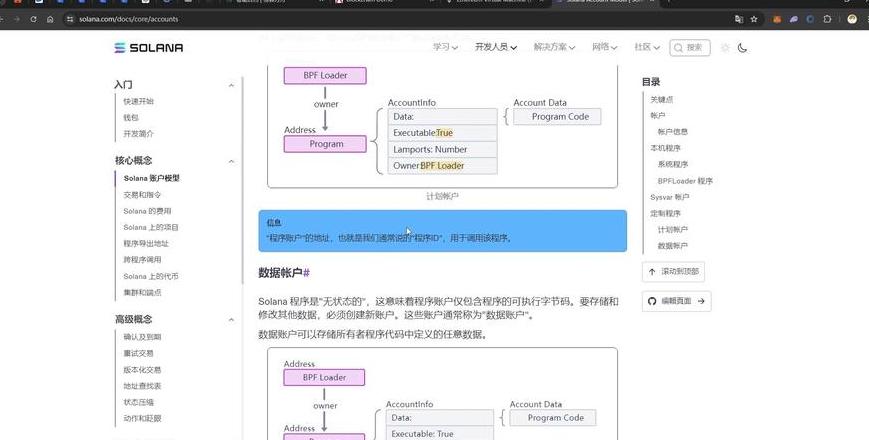869x440 pixels.
Task: Click the left sidebar scrollbar
Action: [242, 180]
